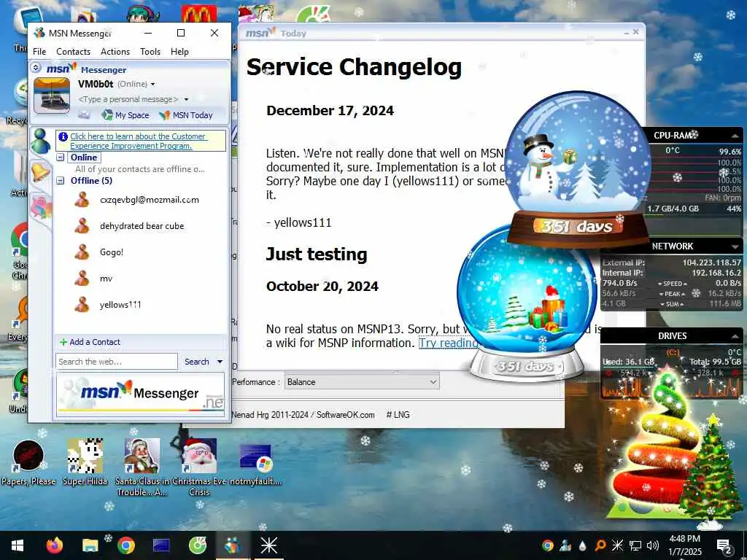This screenshot has height=560, width=747.
Task: Open the Performance Balance dropdown
Action: click(362, 382)
